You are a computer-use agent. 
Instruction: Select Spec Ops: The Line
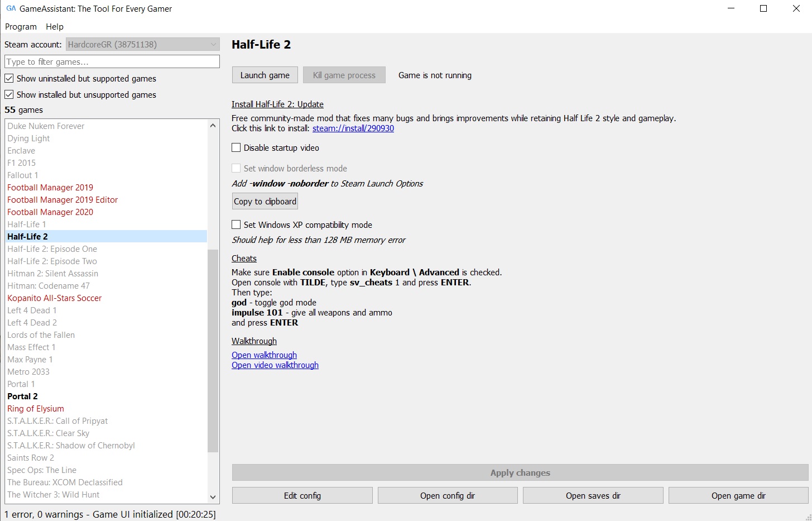[106, 470]
